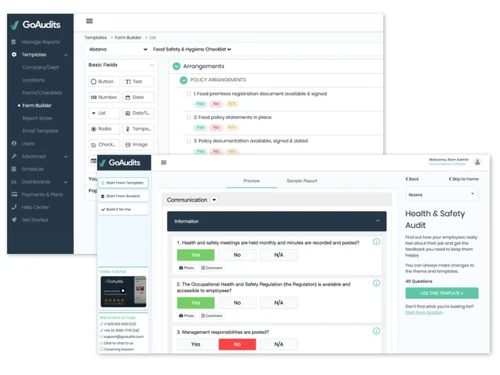Play the GoAudits video tutorial thumbnail
Image resolution: width=500 pixels, height=375 pixels.
click(123, 291)
